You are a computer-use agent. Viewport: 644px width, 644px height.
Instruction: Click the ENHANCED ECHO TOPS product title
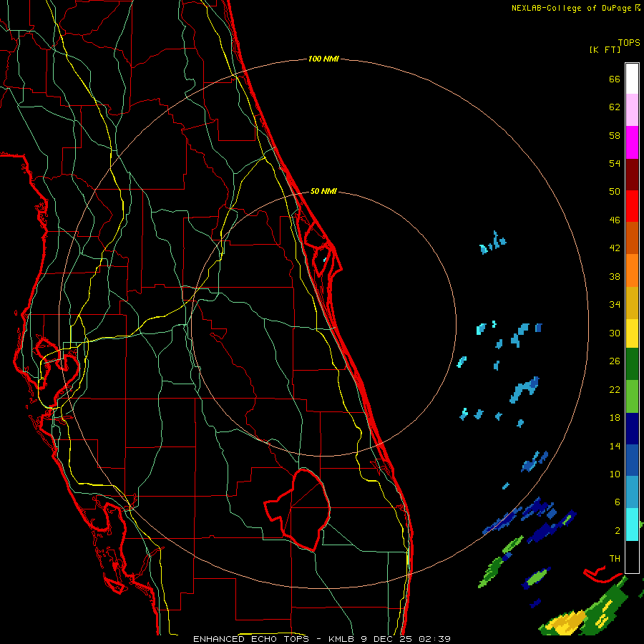[251, 639]
